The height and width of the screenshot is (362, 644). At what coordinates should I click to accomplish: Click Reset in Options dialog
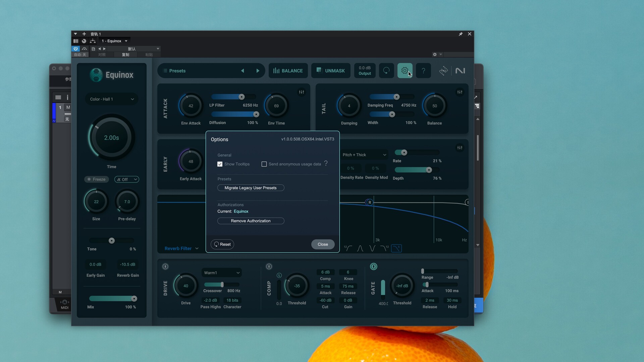[x=222, y=244]
